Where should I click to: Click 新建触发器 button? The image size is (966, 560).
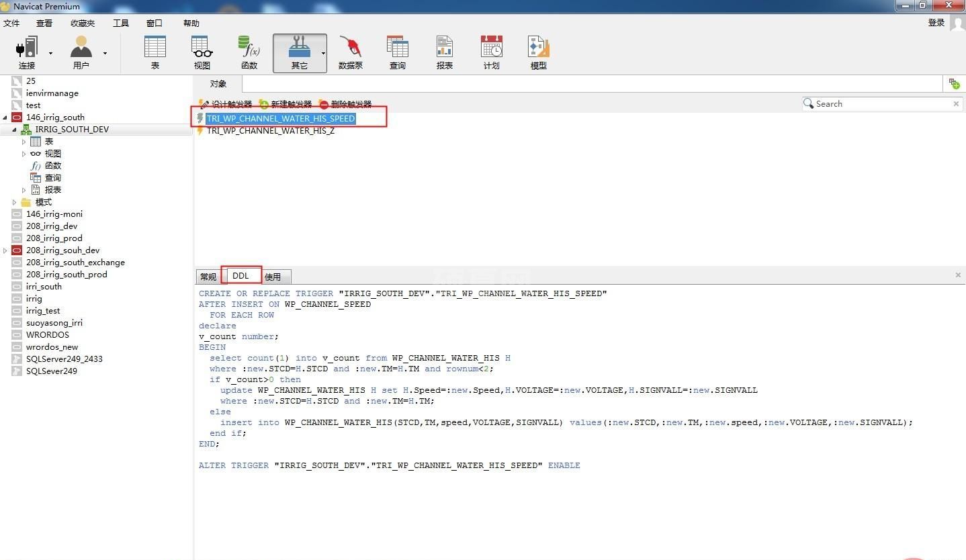pyautogui.click(x=286, y=104)
